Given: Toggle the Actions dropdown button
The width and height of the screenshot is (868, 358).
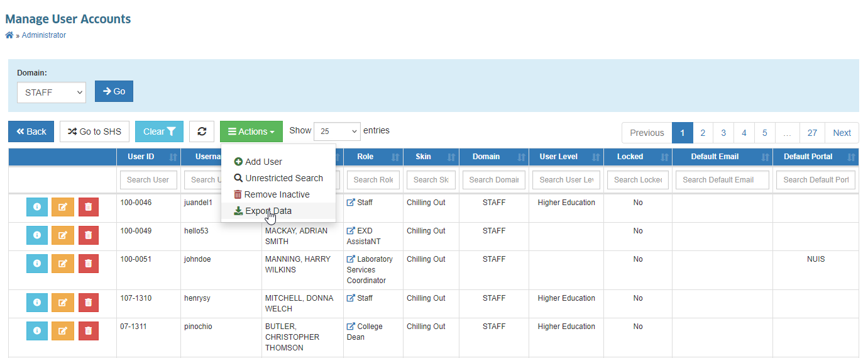Looking at the screenshot, I should [x=251, y=131].
